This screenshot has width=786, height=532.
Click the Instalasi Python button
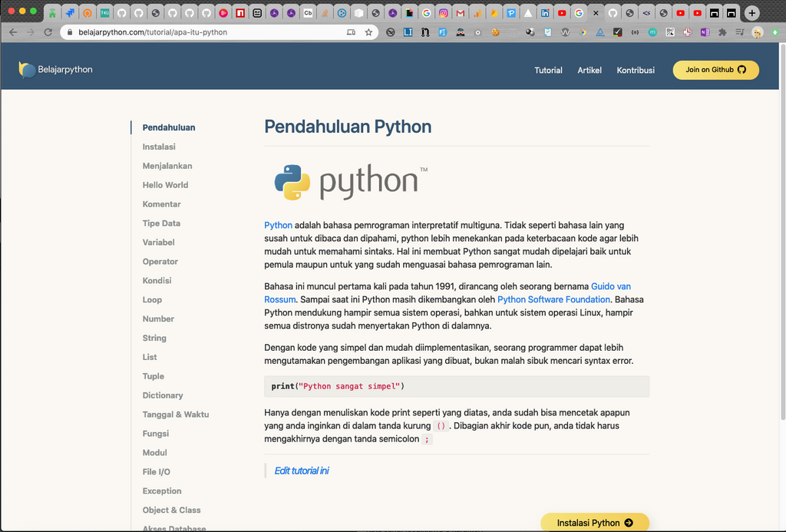tap(595, 521)
